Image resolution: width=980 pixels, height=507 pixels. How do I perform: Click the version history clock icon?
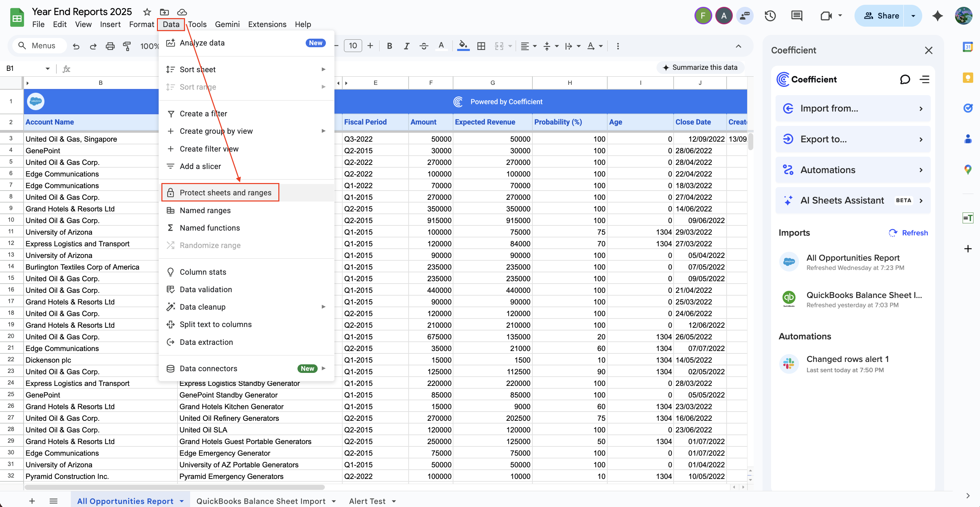pos(770,16)
